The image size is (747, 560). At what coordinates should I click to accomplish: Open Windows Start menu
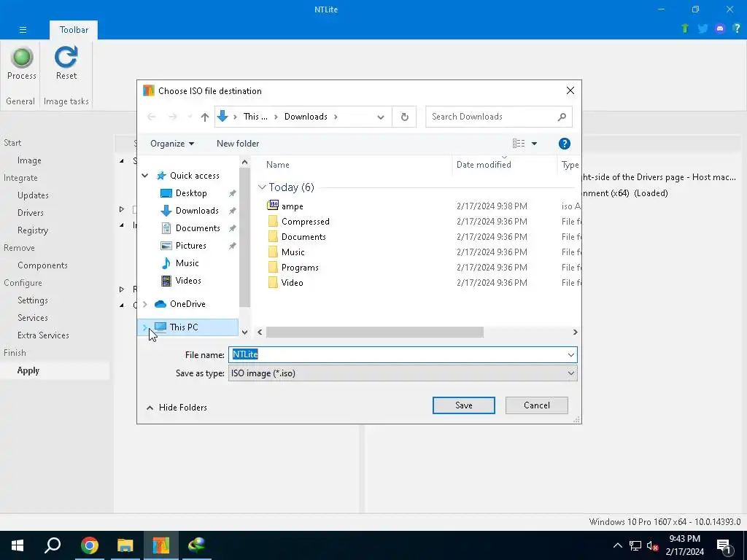[x=18, y=545]
